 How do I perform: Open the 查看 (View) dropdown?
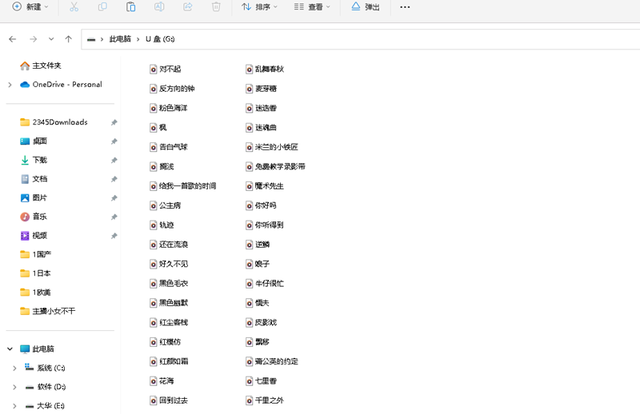pos(312,7)
